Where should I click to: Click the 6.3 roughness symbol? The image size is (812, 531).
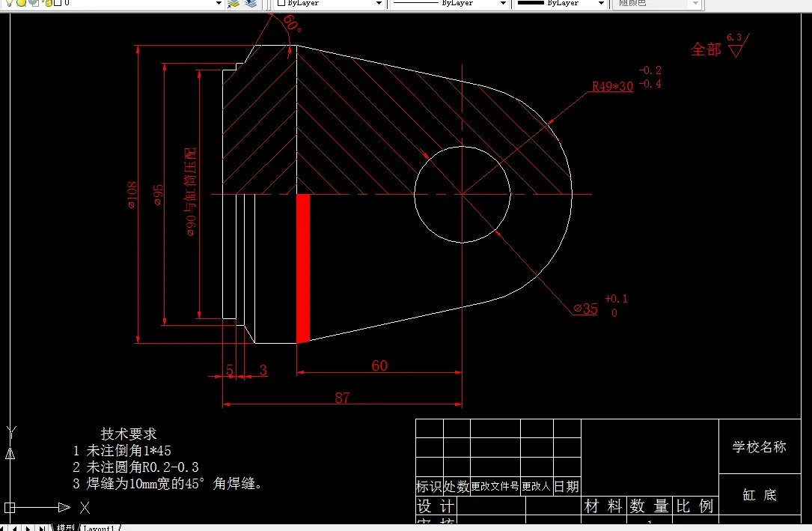737,45
